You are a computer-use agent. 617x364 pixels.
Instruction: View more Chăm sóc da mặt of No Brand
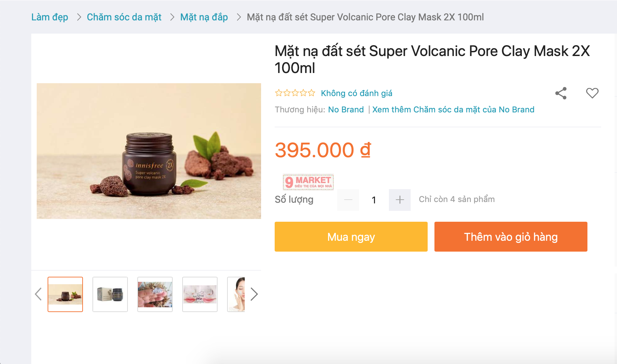click(453, 110)
